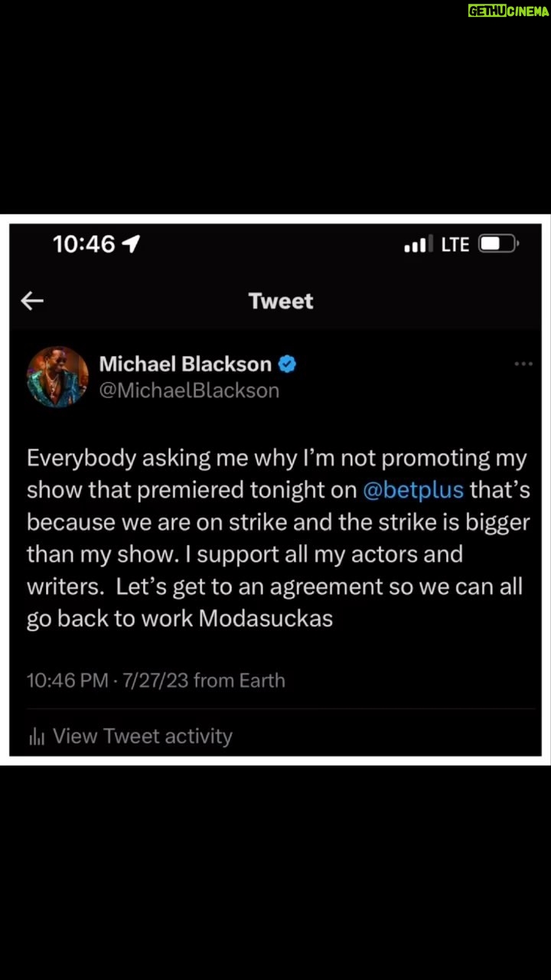Open the three-dot tweet options menu

pos(523,364)
